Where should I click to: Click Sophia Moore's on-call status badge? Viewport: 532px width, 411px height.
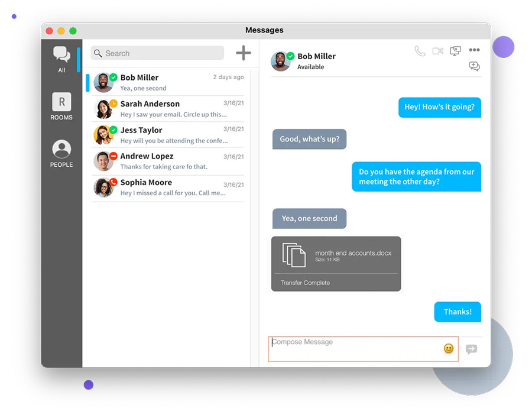tap(113, 182)
